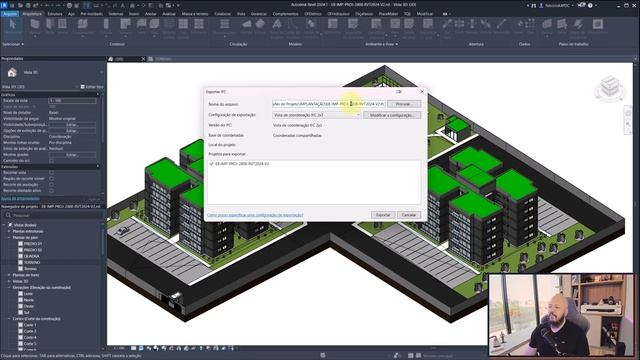Collapse the Elevações tree node

(x=9, y=287)
